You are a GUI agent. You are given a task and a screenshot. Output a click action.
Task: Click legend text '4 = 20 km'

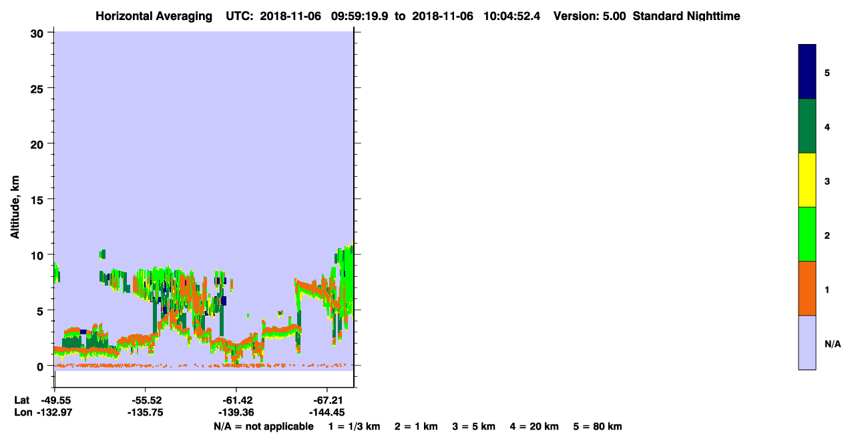coord(534,426)
